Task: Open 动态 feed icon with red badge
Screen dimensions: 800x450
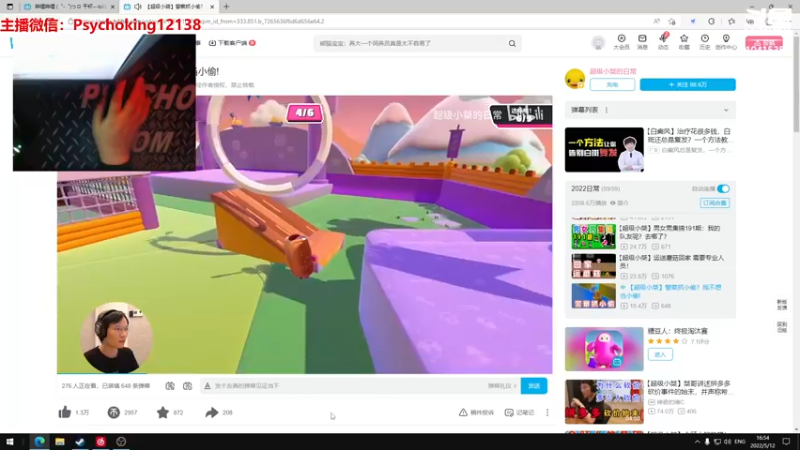Action: pyautogui.click(x=663, y=42)
